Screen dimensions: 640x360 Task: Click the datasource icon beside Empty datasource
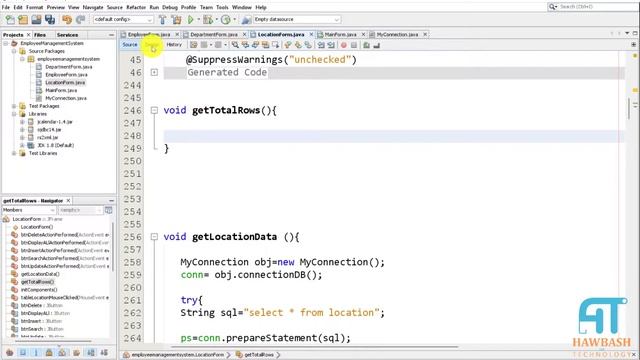point(246,20)
